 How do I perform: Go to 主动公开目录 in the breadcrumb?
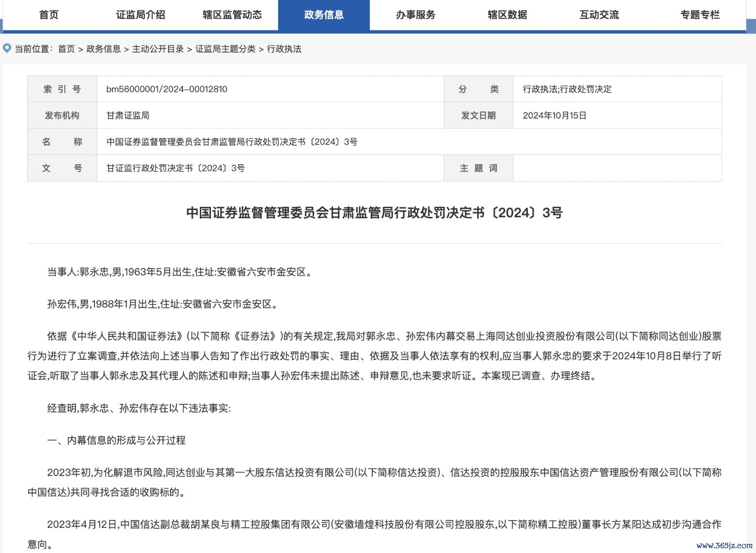click(x=158, y=49)
